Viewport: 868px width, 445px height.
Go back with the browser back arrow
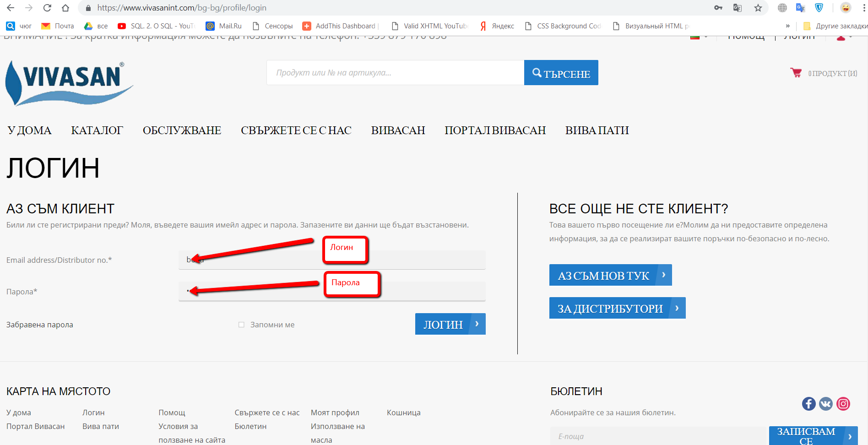tap(11, 8)
